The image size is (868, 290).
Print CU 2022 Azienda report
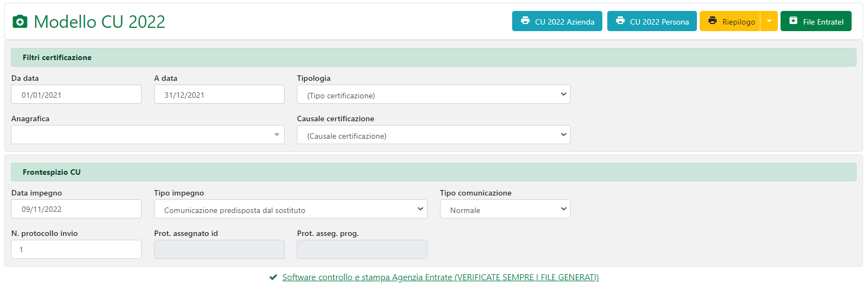[557, 21]
